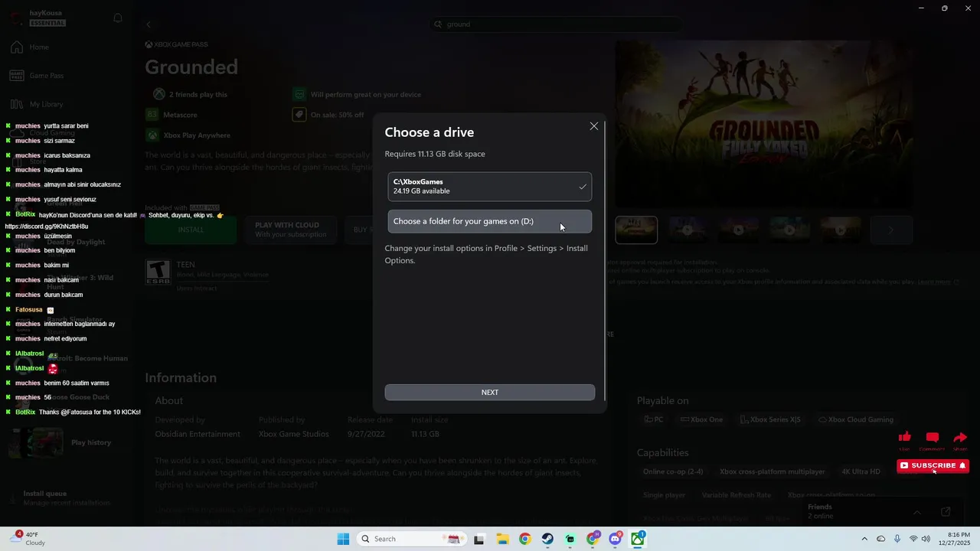Open the 40°F Cloudy weather widget
The width and height of the screenshot is (980, 551).
pyautogui.click(x=28, y=539)
